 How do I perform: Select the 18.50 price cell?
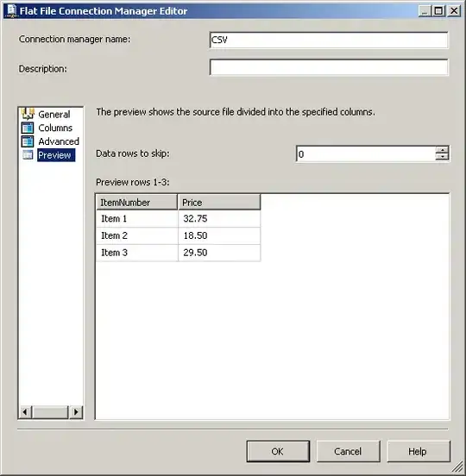click(219, 235)
